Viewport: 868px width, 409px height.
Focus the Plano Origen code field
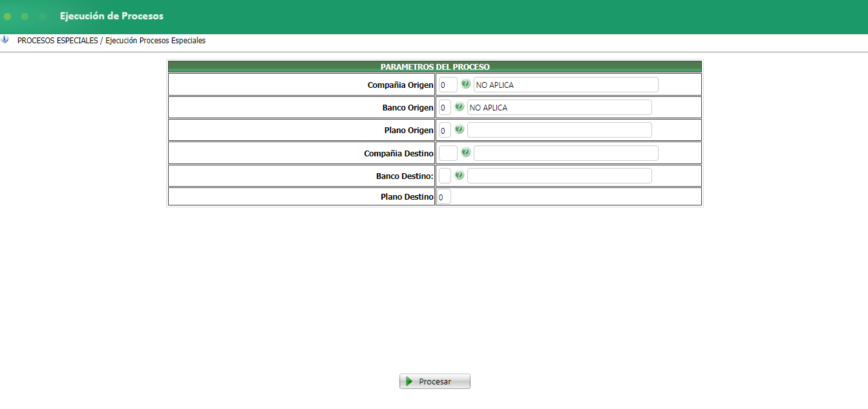[445, 130]
